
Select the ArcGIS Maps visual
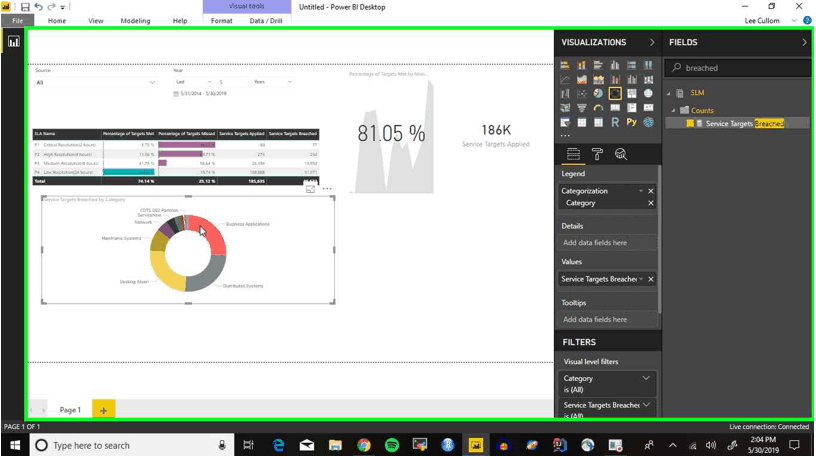(x=648, y=122)
